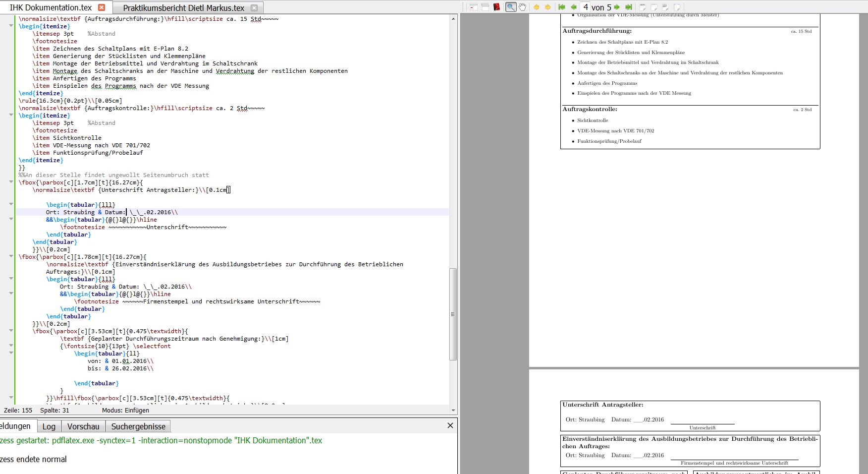Toggle the split viewer layout

[x=473, y=7]
